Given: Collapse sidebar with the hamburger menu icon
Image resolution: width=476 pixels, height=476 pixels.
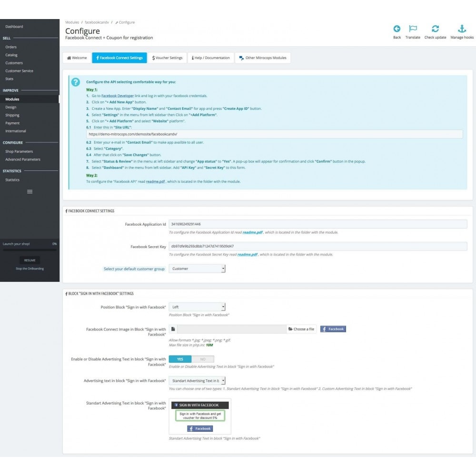Looking at the screenshot, I should (x=30, y=191).
